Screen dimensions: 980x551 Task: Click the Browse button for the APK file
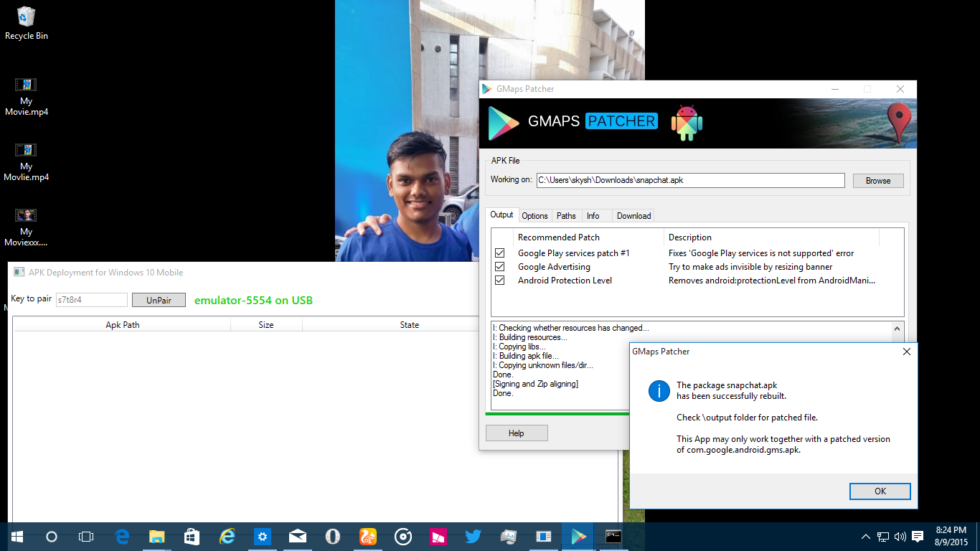click(878, 181)
